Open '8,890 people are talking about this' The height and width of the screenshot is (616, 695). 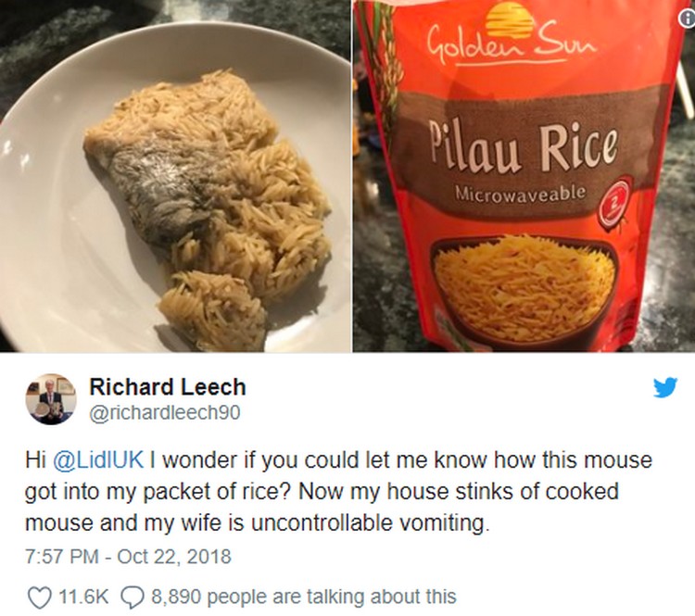(304, 597)
